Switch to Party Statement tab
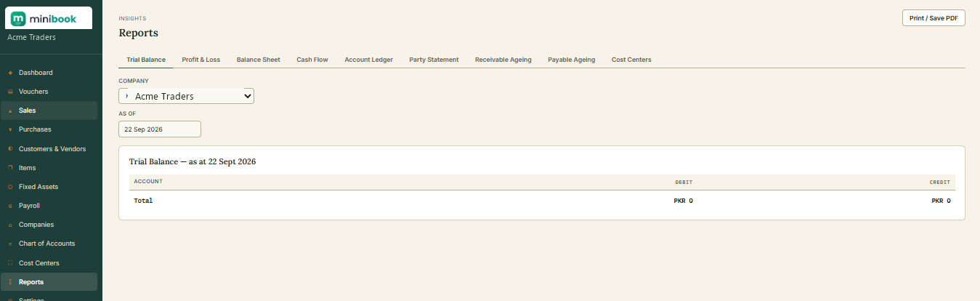 (434, 60)
